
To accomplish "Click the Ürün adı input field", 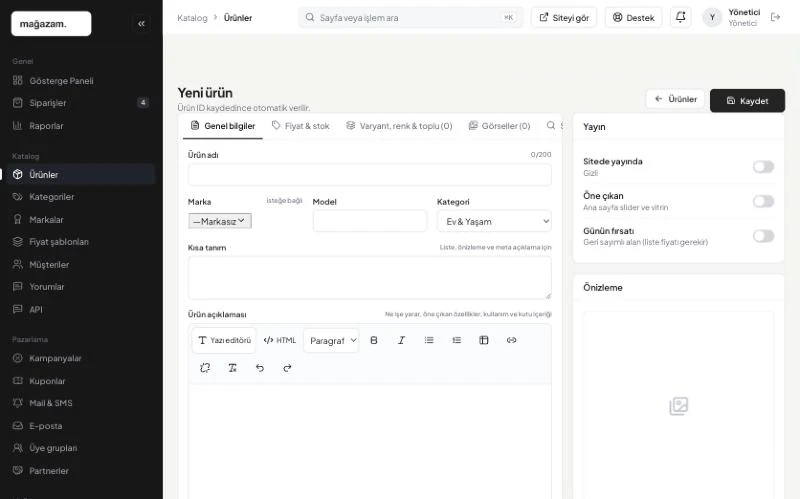I will click(369, 175).
